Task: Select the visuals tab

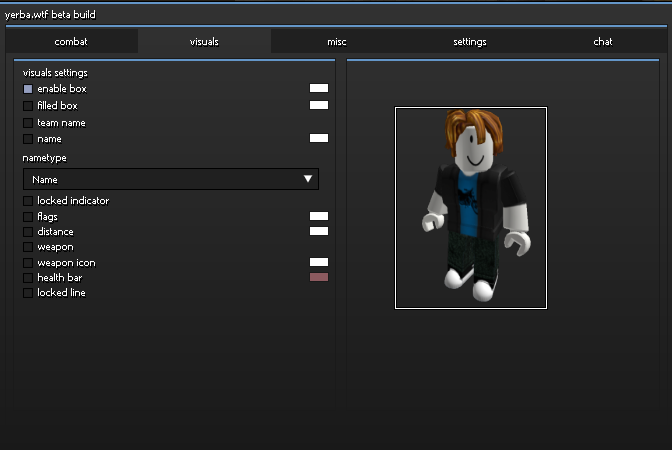Action: [x=204, y=42]
